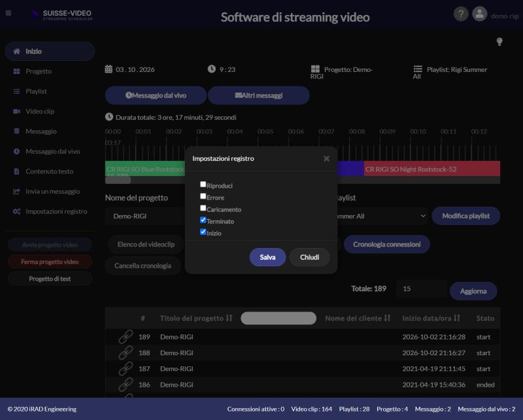Open Impostazioni registro in the sidebar
Viewport: 523px width, 420px height.
(x=50, y=212)
